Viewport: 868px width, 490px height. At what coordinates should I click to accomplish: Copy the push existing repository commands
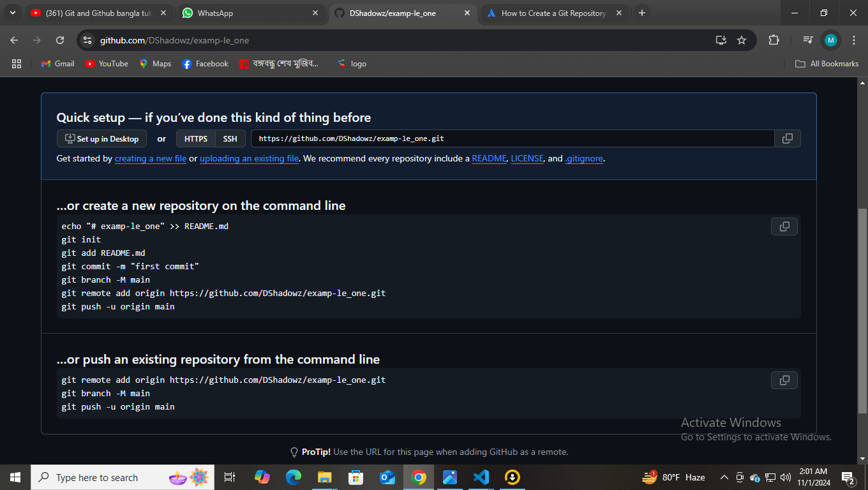tap(784, 380)
